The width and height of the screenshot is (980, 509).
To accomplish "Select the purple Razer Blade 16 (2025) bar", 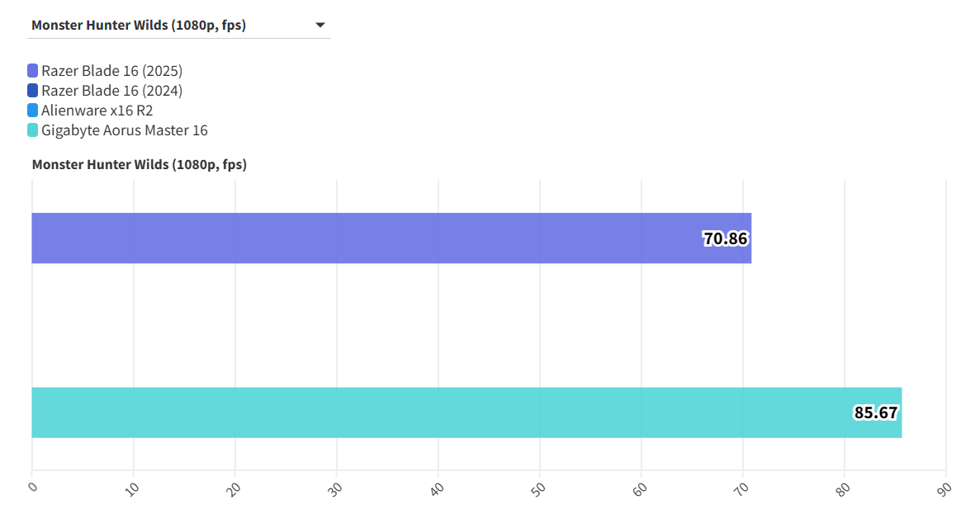I will (363, 238).
